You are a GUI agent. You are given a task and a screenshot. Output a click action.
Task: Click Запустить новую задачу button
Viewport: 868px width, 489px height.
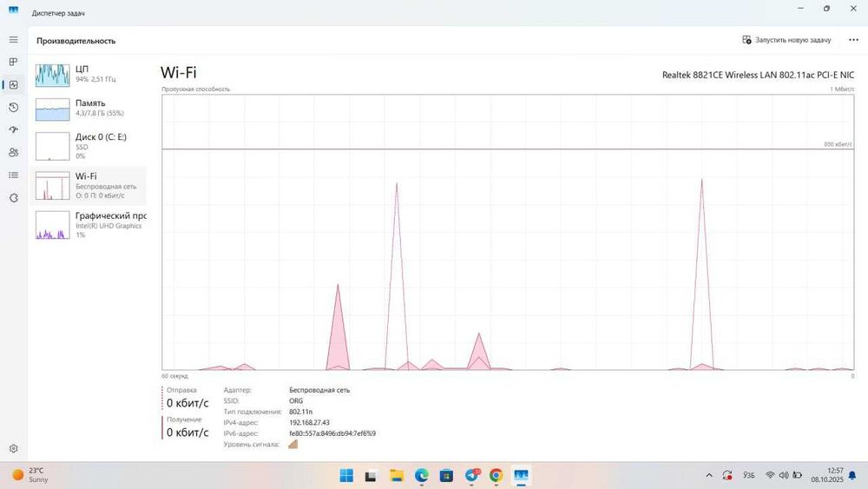786,40
